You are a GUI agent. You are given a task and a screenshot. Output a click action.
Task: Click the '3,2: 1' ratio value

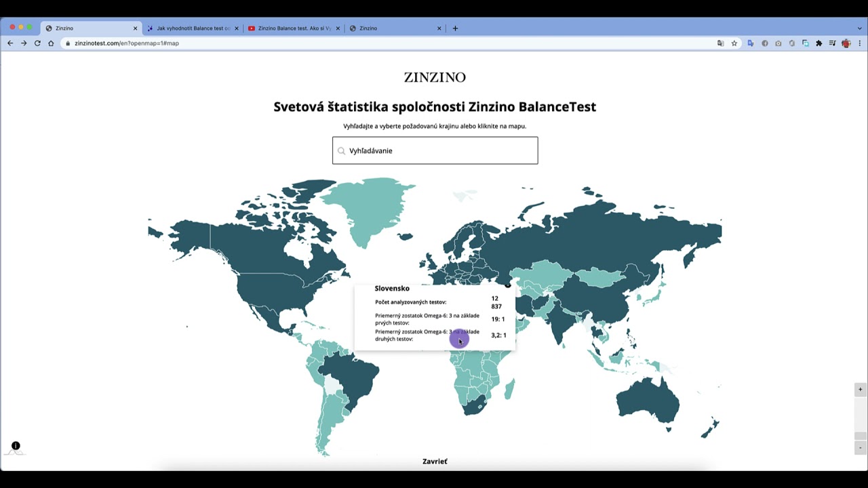(x=498, y=335)
